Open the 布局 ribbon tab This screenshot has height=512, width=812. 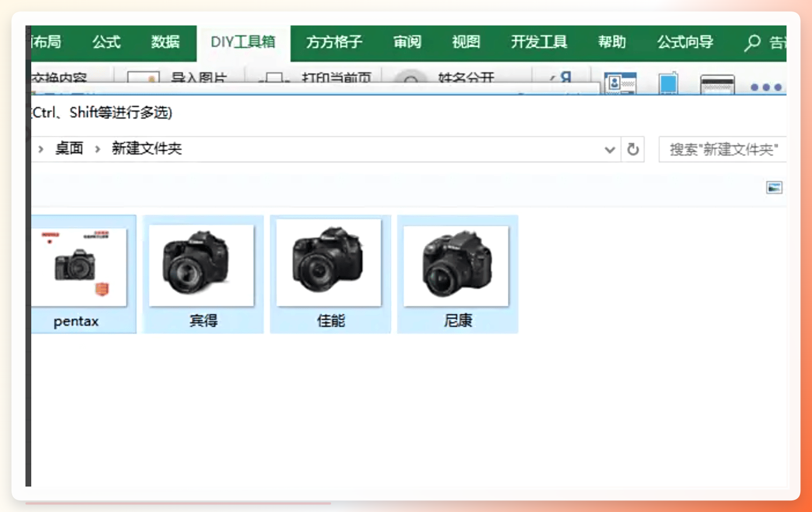(46, 42)
